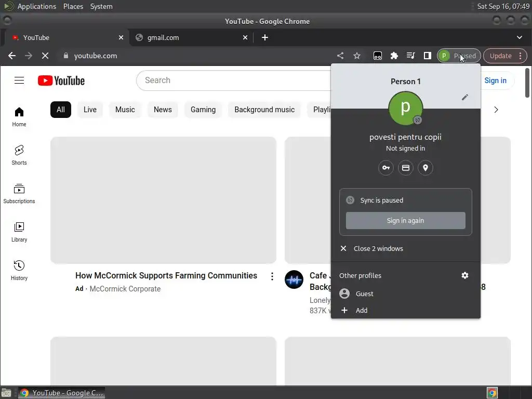Select the Background music chip
Image resolution: width=532 pixels, height=399 pixels.
point(264,110)
